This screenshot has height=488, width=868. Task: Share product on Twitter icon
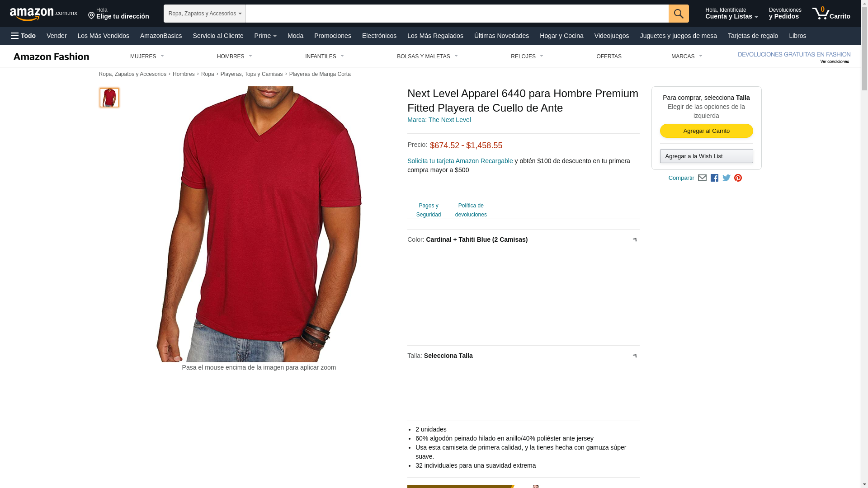pos(726,178)
